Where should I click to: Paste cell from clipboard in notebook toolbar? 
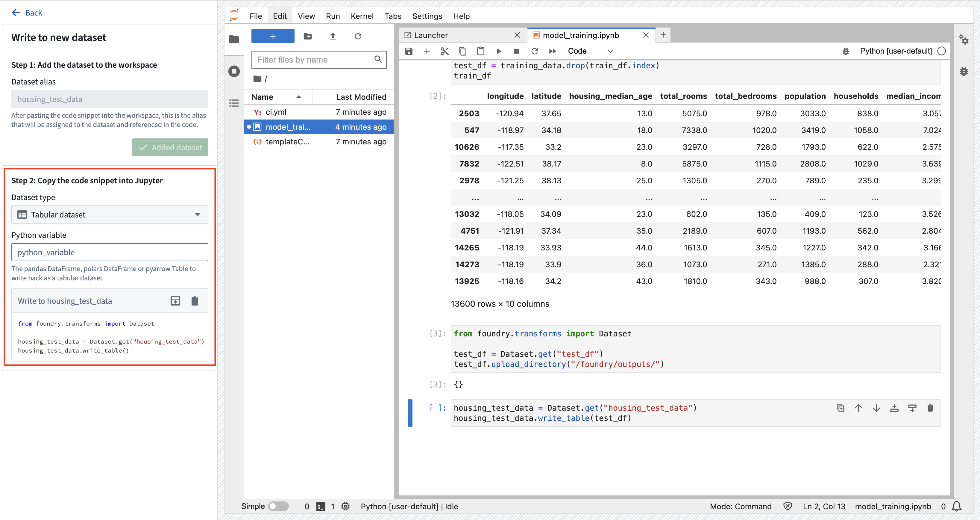(x=480, y=51)
